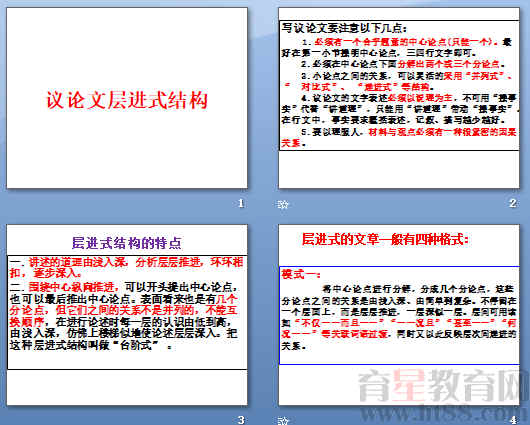Click the 台阶式 text in slide 3

tap(139, 346)
